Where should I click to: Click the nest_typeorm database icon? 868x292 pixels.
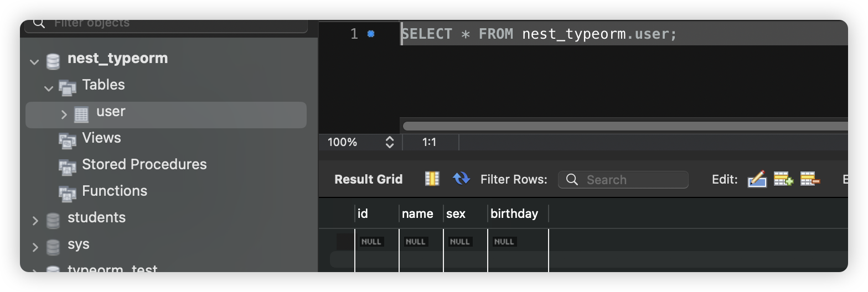(x=53, y=60)
